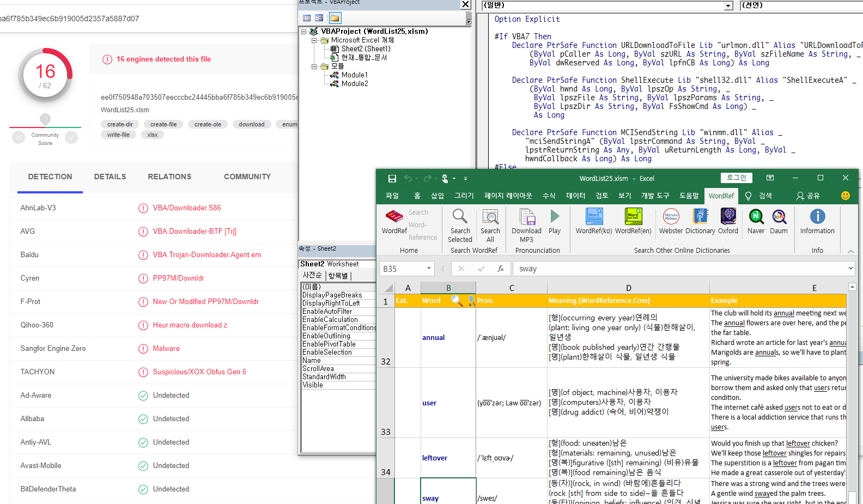This screenshot has width=863, height=504.
Task: Switch to the RELATIONS tab on VirusTotal
Action: click(x=169, y=177)
